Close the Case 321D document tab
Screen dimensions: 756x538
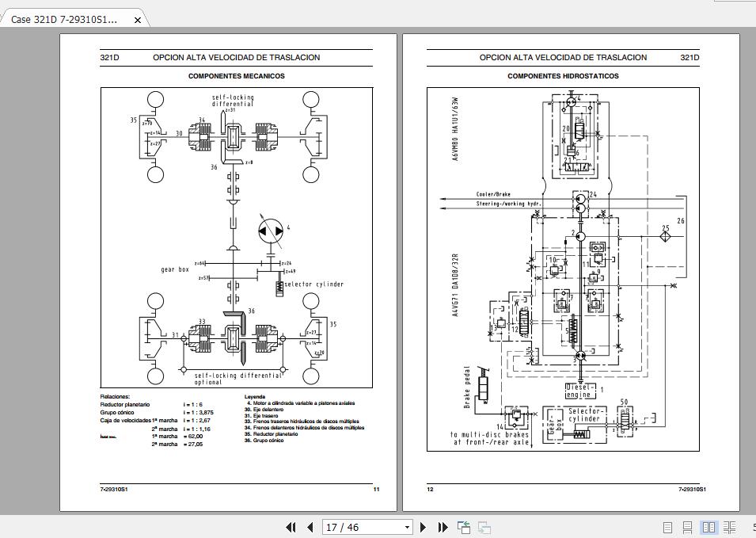(x=137, y=20)
